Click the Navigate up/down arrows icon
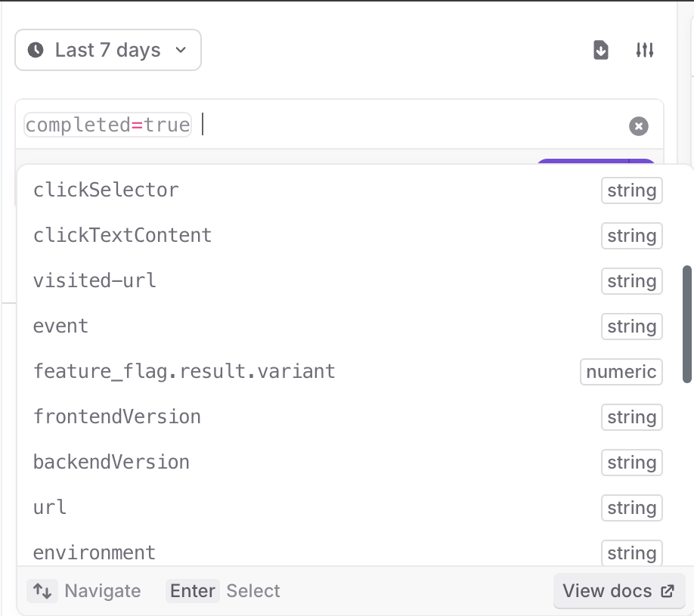Screen dimensions: 694x616 (42, 591)
